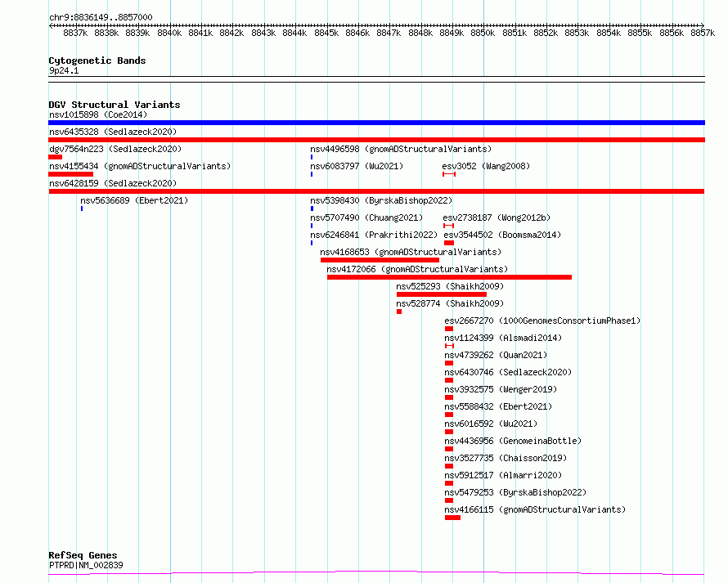Click nsv4496598 (gnomADStructuralVariants) label

pyautogui.click(x=401, y=149)
